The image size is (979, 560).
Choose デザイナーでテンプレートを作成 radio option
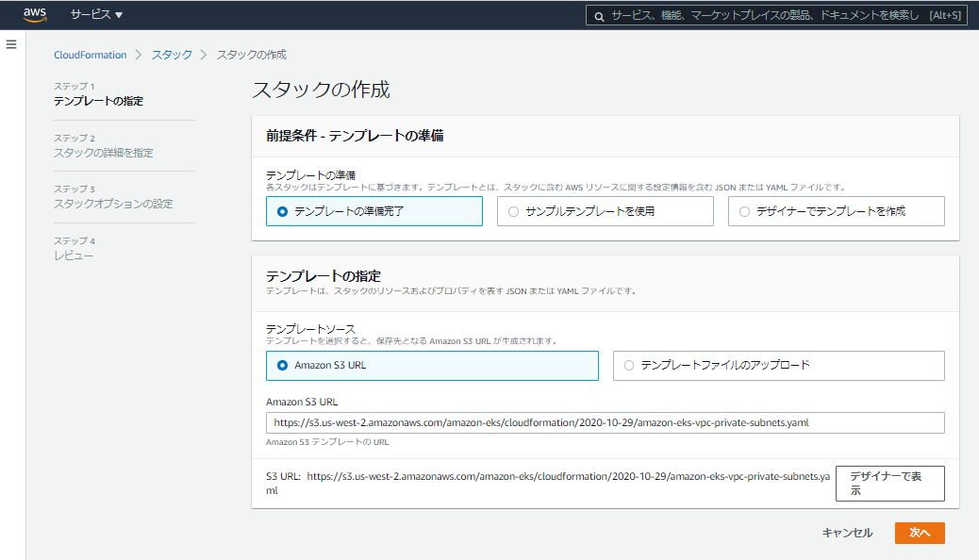tap(836, 211)
